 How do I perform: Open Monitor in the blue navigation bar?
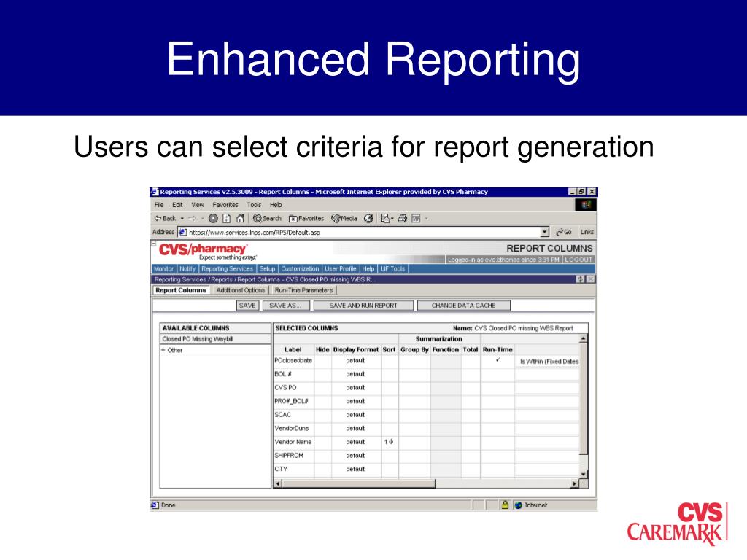164,268
